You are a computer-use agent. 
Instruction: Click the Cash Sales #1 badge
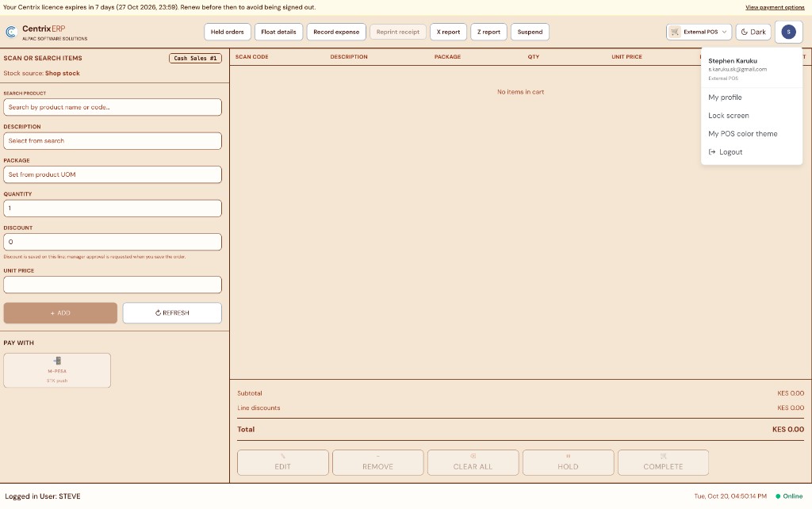tap(195, 59)
